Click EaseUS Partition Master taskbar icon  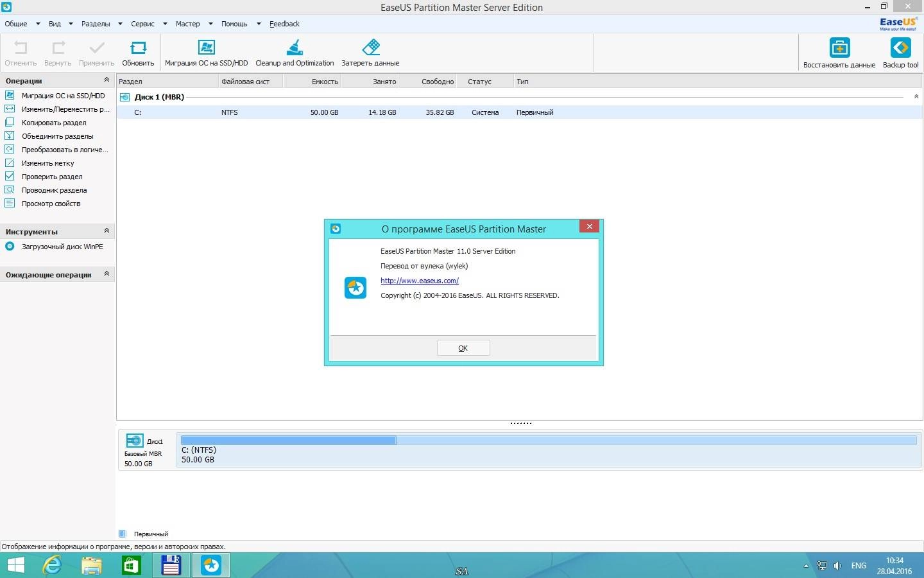pos(210,565)
